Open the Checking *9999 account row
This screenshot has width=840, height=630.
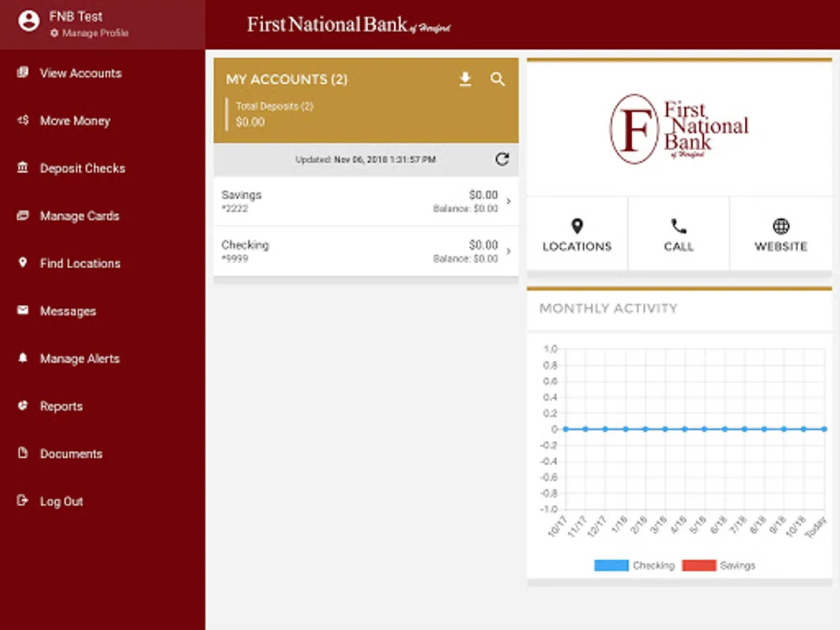pyautogui.click(x=366, y=251)
